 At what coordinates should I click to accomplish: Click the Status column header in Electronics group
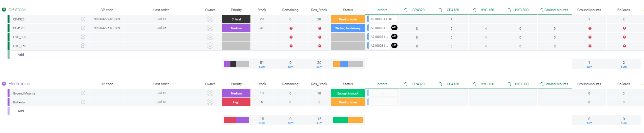click(348, 84)
